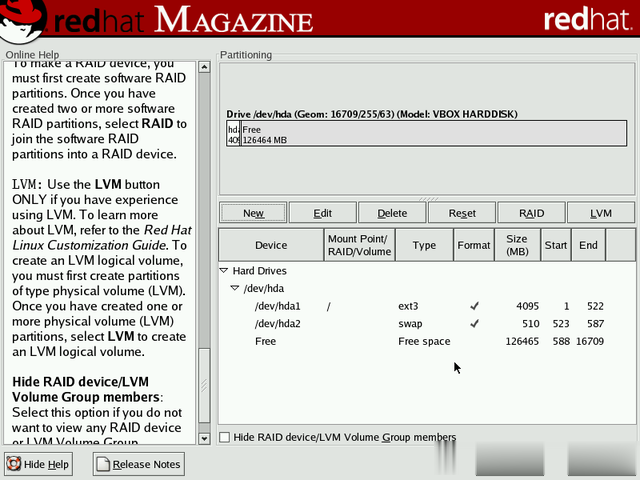
Task: Sort by the Device column header
Action: tap(271, 245)
